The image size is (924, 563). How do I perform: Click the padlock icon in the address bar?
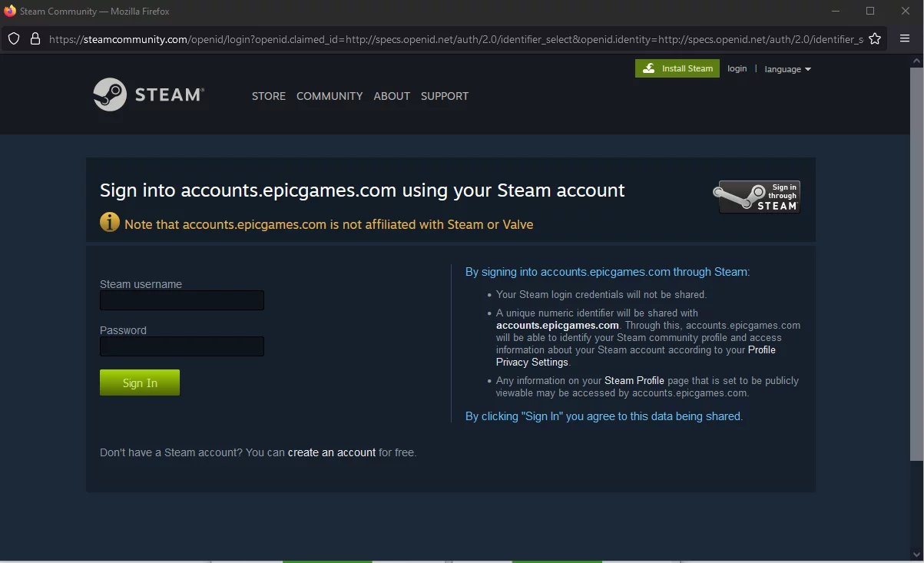[x=36, y=38]
